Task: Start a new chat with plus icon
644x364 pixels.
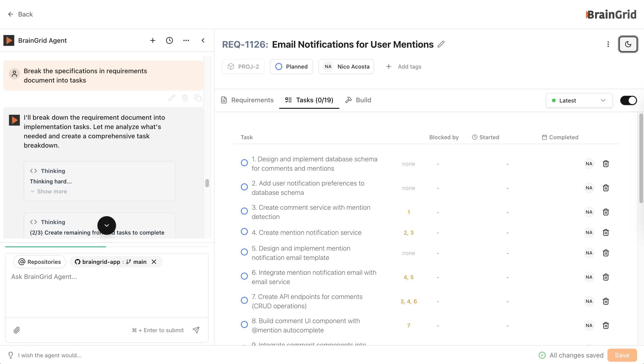Action: (153, 40)
